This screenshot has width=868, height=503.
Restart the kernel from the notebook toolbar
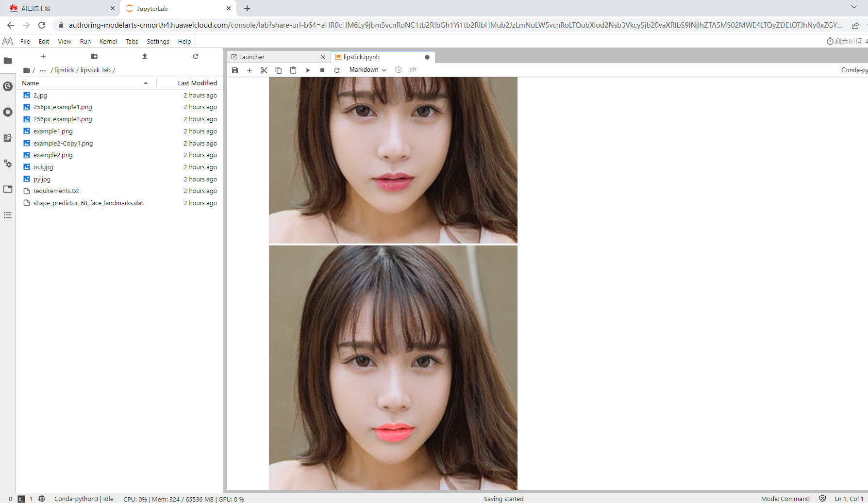coord(337,70)
